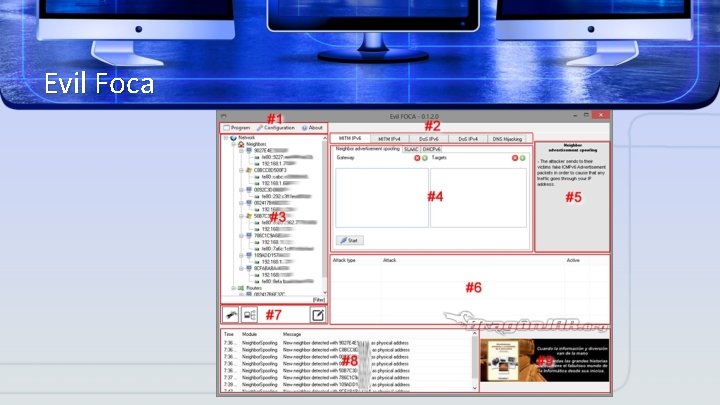Viewport: 720px width, 405px height.
Task: Collapse the Routers node
Action: [x=233, y=288]
